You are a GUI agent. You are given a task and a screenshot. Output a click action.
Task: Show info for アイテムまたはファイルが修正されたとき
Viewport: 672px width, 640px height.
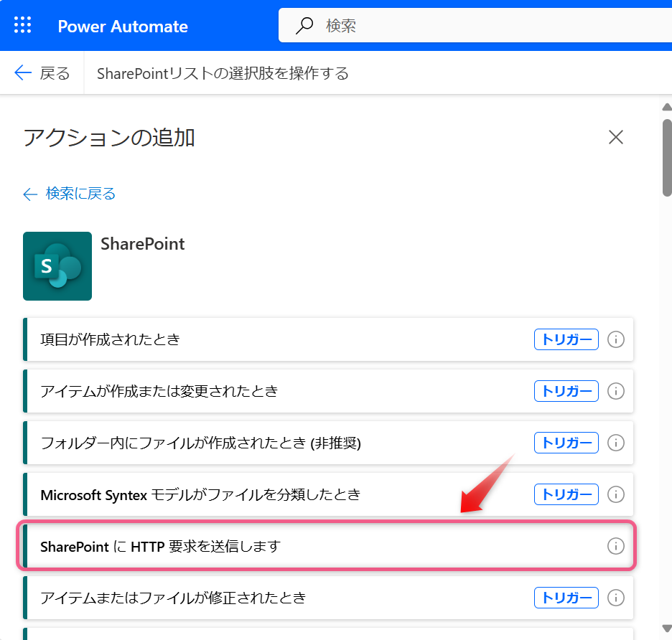616,598
